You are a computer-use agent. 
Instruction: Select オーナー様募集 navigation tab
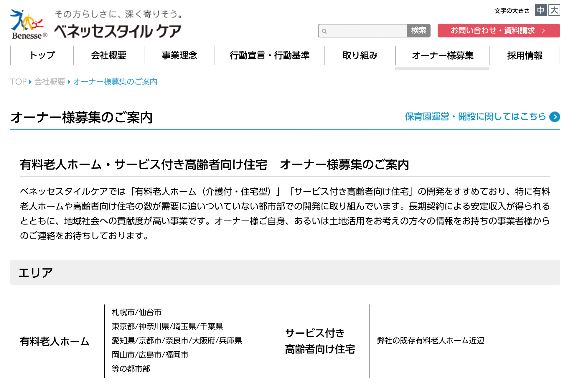[x=442, y=55]
